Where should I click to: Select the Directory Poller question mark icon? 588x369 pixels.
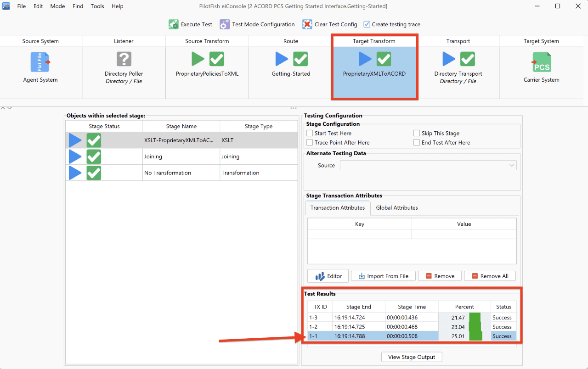pyautogui.click(x=124, y=59)
